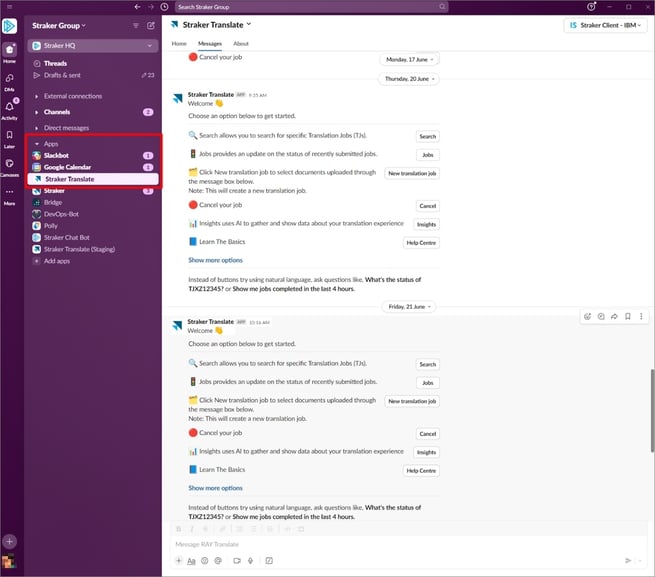Click the message input box
Screen dimensions: 655x577
pyautogui.click(x=409, y=544)
